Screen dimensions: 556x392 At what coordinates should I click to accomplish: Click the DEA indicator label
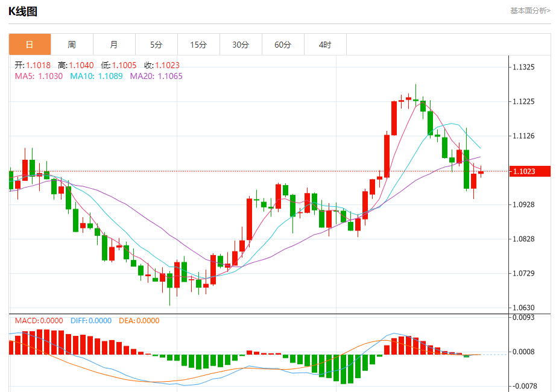(x=139, y=321)
